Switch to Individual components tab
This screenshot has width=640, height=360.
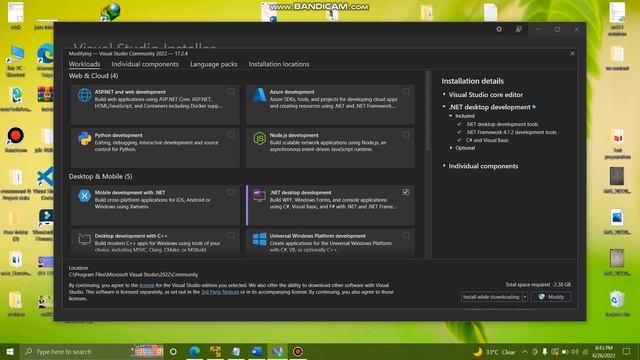click(x=145, y=64)
